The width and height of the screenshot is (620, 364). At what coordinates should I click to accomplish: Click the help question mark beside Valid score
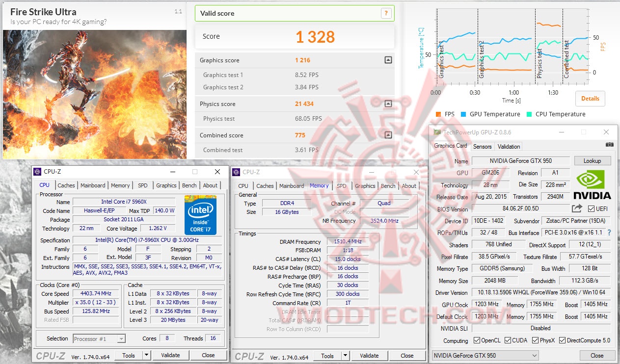(x=386, y=13)
